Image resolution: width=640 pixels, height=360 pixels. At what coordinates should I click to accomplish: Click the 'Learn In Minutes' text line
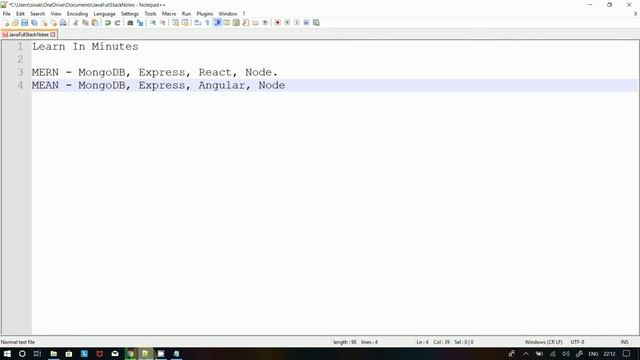click(x=85, y=47)
